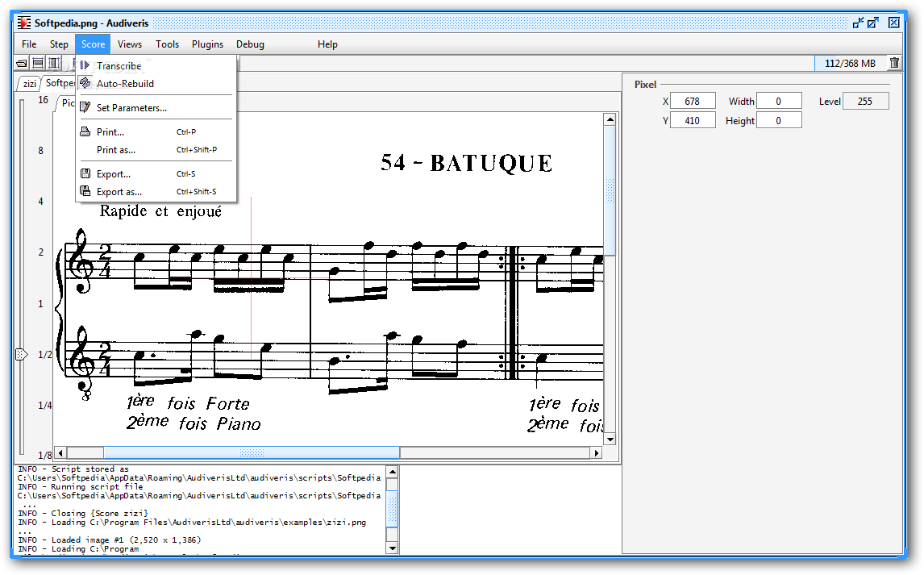This screenshot has width=924, height=575.
Task: Switch to the Softpedia score tab
Action: (59, 83)
